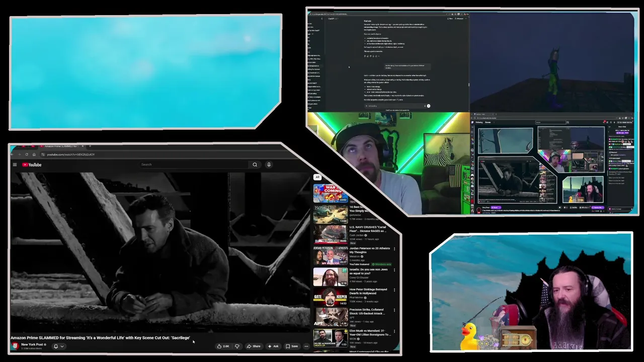This screenshot has width=644, height=362.
Task: Click the Twitch search magnifier icon
Action: click(x=568, y=122)
